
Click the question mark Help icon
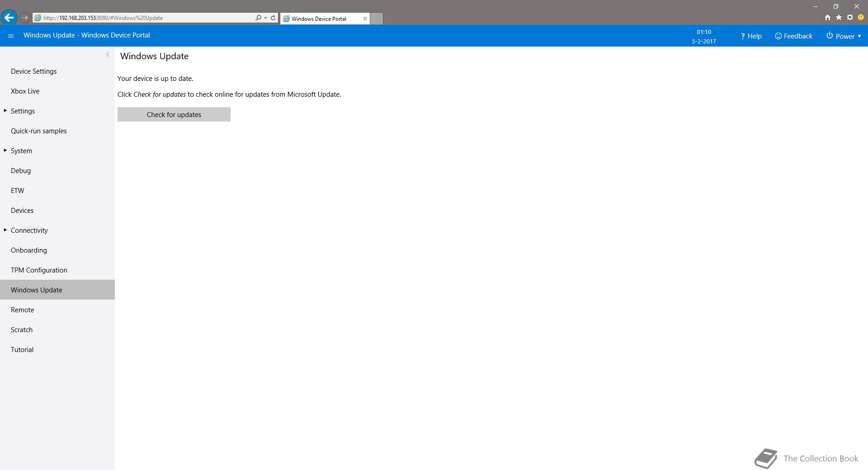[x=743, y=36]
